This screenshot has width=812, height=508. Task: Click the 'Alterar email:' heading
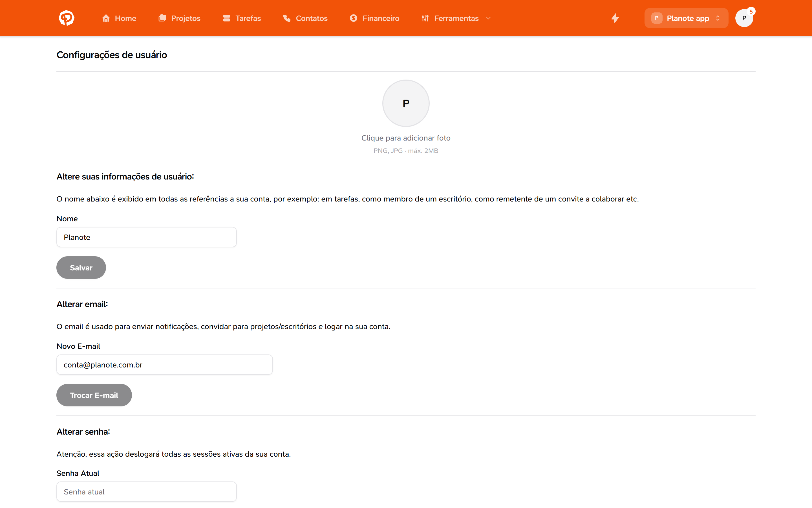coord(82,304)
